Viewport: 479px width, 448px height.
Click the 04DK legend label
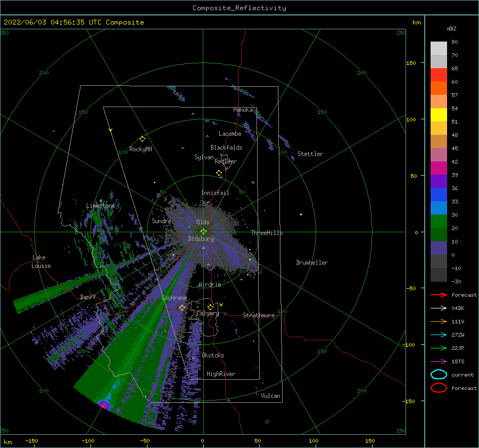[x=458, y=308]
